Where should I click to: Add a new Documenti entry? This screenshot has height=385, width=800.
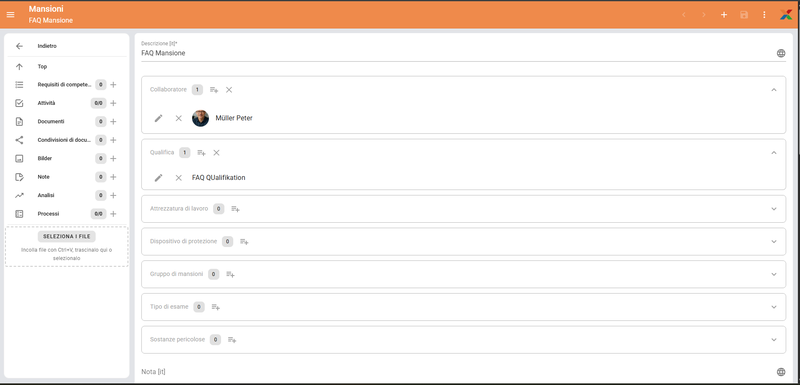[113, 121]
